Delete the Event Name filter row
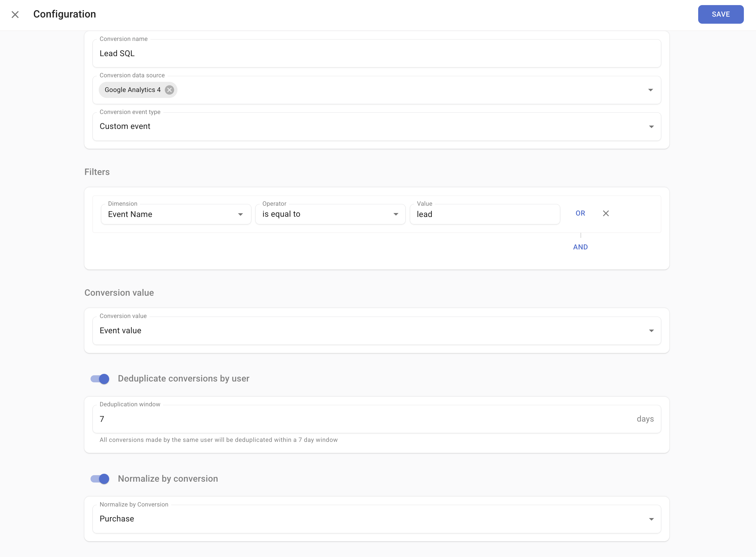The height and width of the screenshot is (557, 756). coord(606,213)
